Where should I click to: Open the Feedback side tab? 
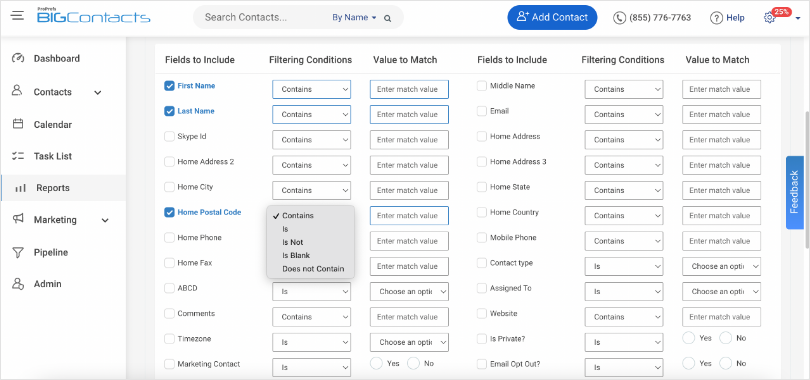click(x=796, y=193)
